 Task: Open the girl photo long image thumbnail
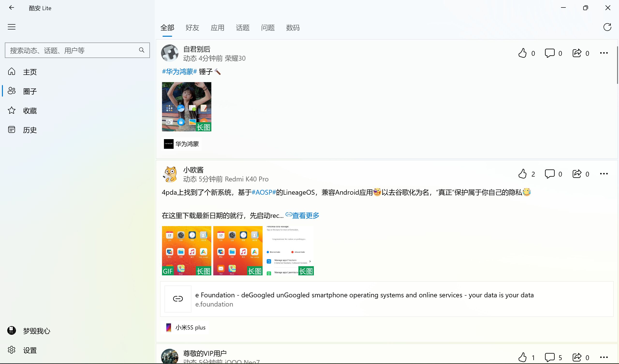pyautogui.click(x=186, y=107)
